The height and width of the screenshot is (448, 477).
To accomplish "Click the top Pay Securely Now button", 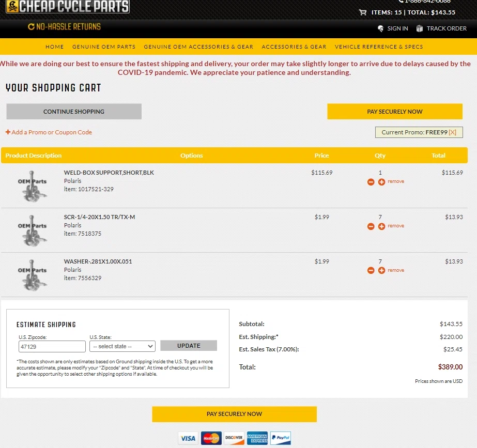I will (394, 112).
